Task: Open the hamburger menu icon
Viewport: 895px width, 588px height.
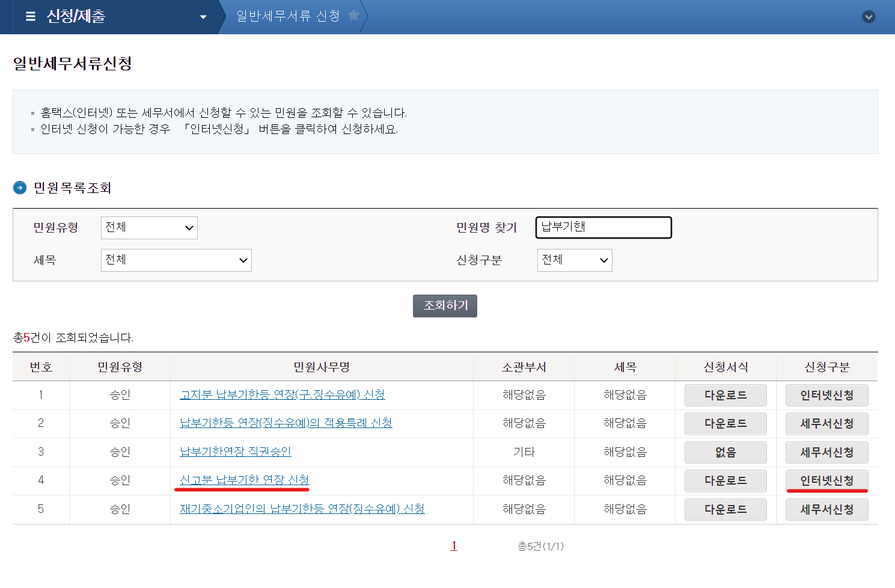Action: point(31,17)
